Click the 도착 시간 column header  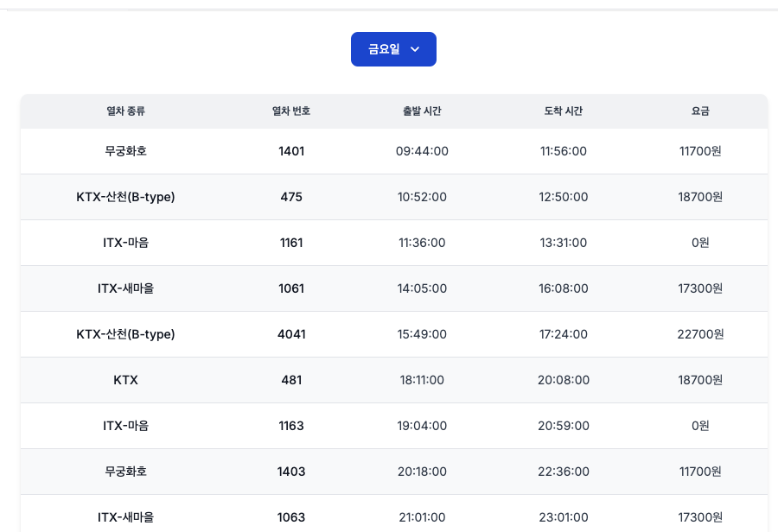click(563, 111)
